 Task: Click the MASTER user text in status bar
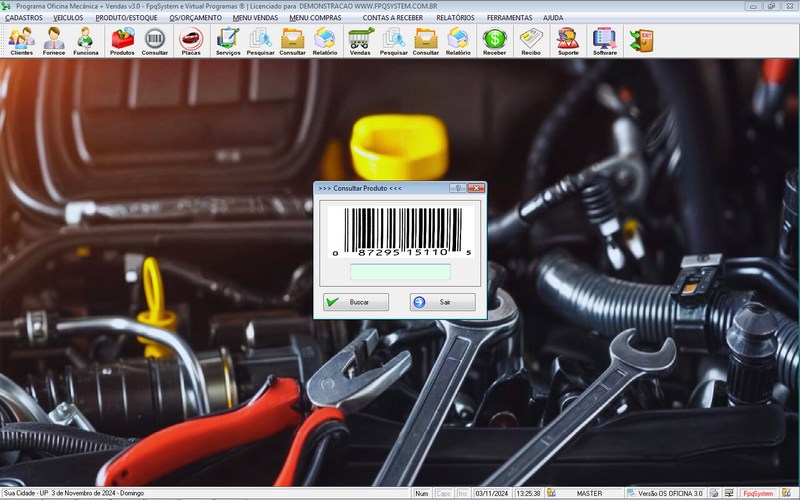pos(589,493)
